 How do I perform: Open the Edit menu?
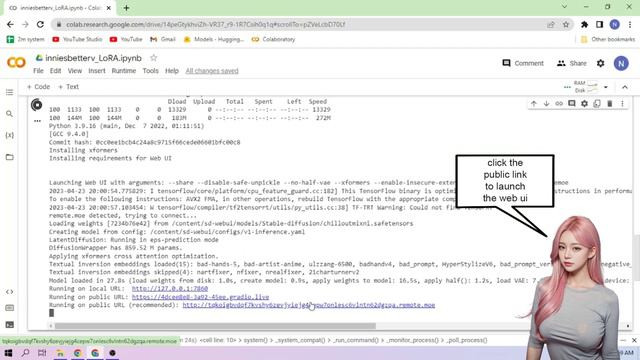tap(56, 71)
